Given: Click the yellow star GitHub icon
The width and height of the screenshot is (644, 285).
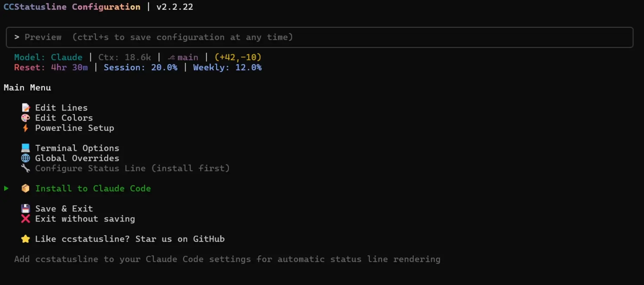Looking at the screenshot, I should point(26,239).
